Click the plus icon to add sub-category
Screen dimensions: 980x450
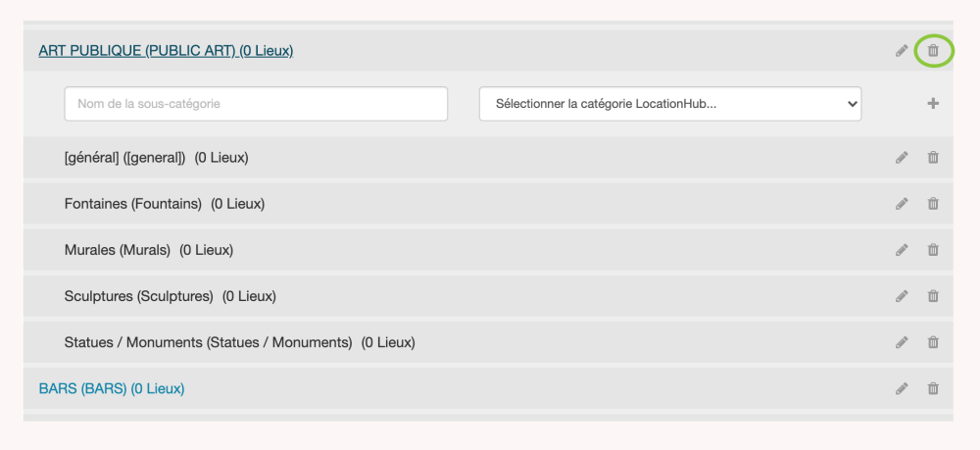933,104
